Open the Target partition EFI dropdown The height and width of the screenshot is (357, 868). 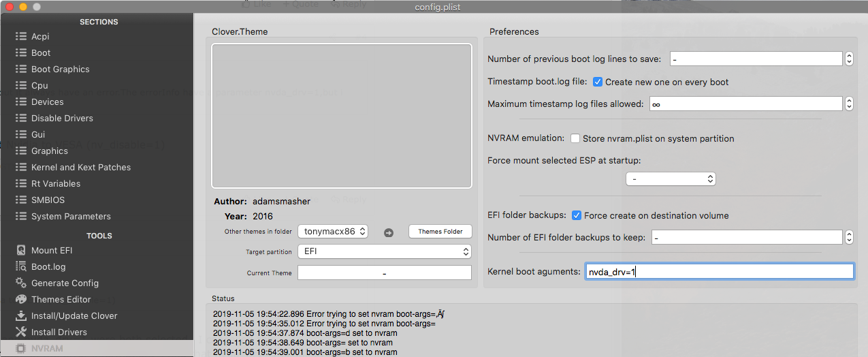tap(385, 251)
